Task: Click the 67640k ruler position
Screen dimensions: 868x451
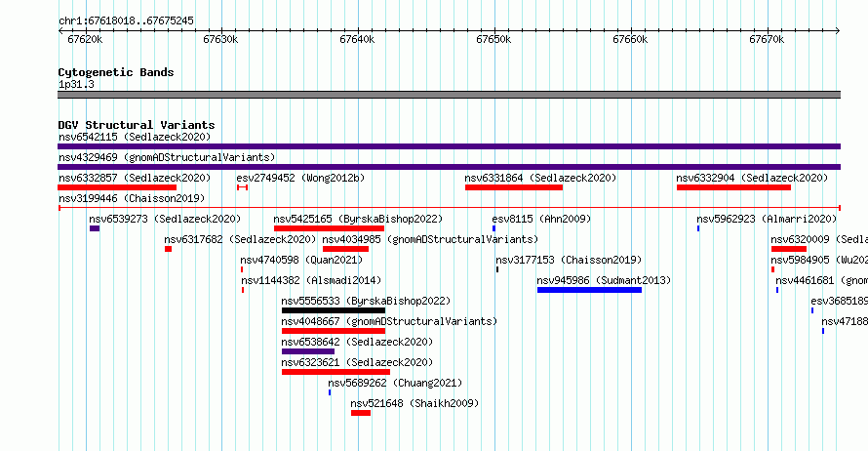Action: (x=357, y=40)
